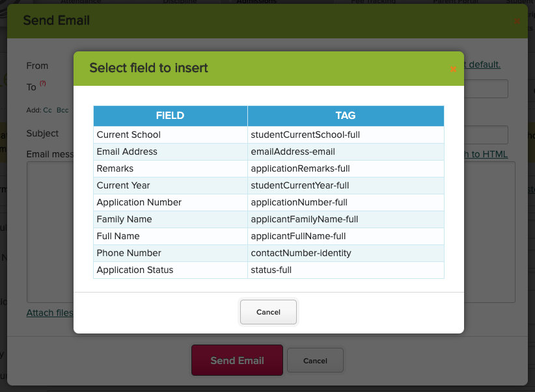Click the applicationNumber-full tag
Image resolution: width=535 pixels, height=392 pixels.
tap(299, 202)
